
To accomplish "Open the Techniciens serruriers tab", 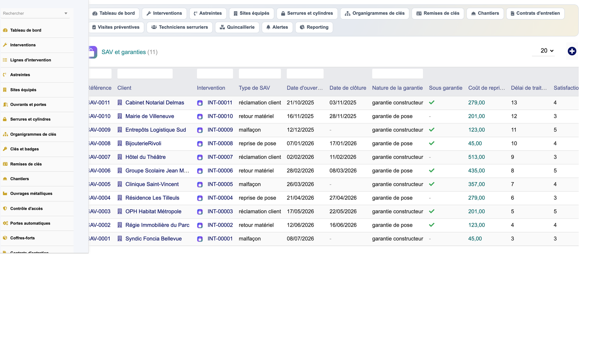I will (179, 27).
